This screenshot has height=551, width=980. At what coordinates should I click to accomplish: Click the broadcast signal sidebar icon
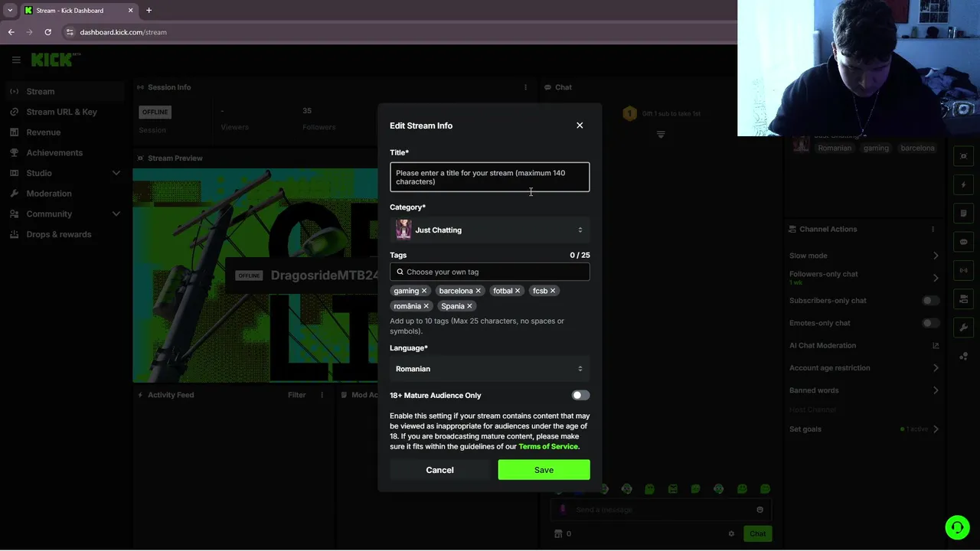[964, 270]
